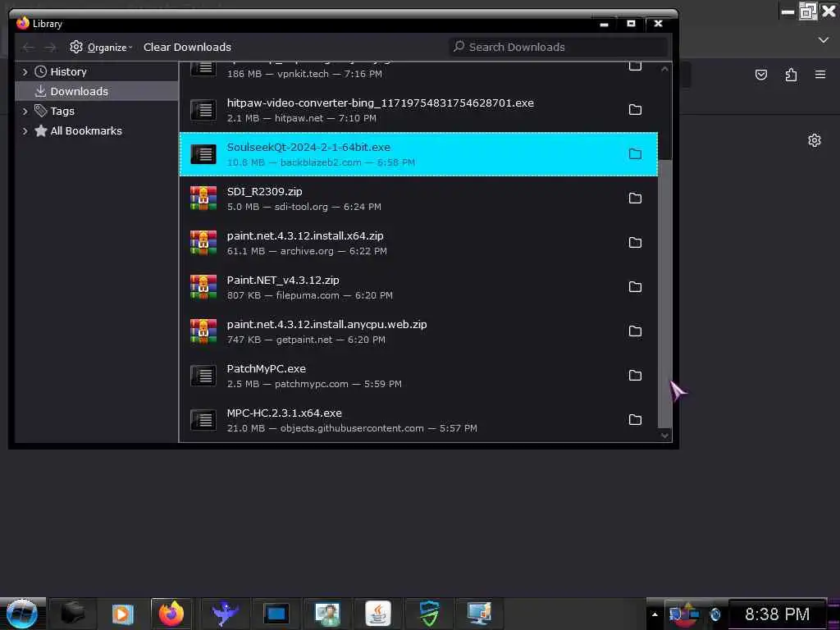Click the PatchMyPC.exe file icon
The width and height of the screenshot is (840, 630).
(203, 376)
